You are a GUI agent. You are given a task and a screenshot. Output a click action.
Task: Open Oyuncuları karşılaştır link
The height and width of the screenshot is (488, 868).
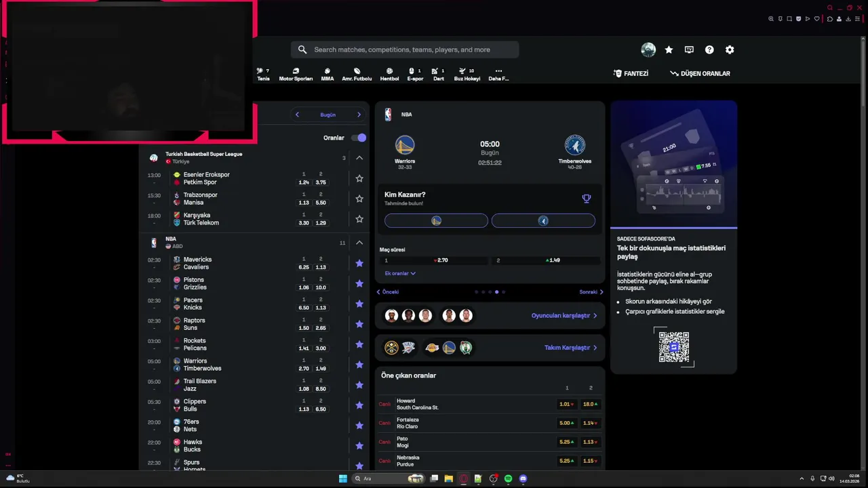[564, 315]
